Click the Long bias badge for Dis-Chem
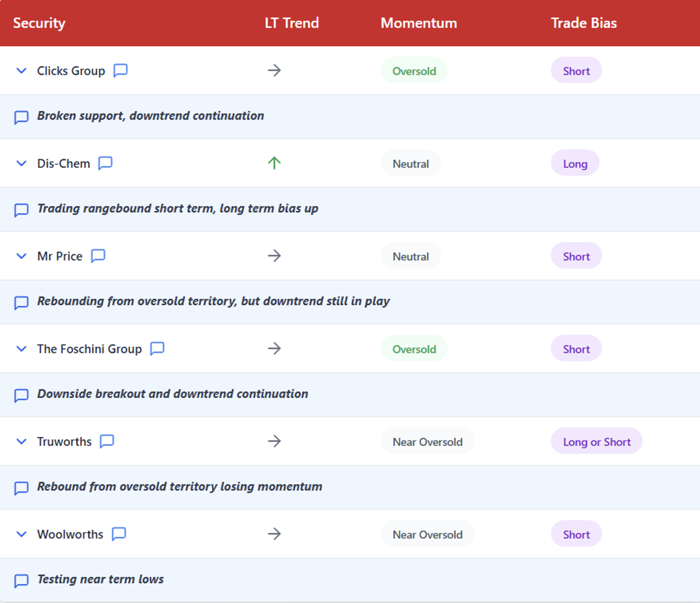This screenshot has width=700, height=603. [575, 163]
